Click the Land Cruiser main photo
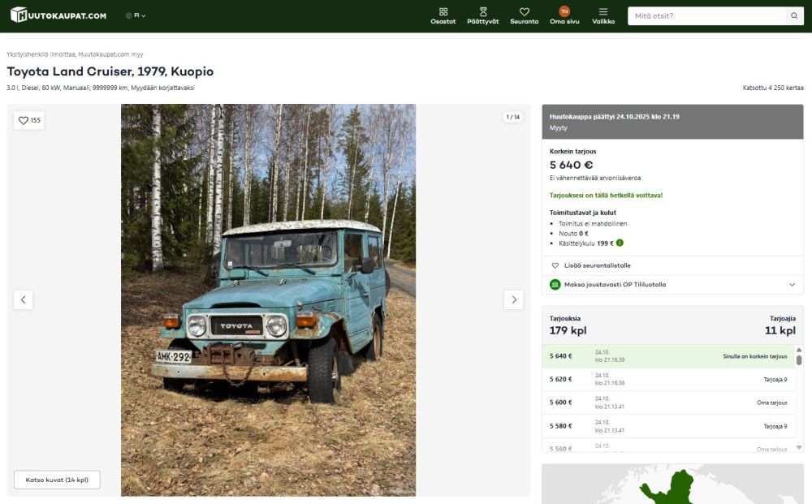 [268, 299]
